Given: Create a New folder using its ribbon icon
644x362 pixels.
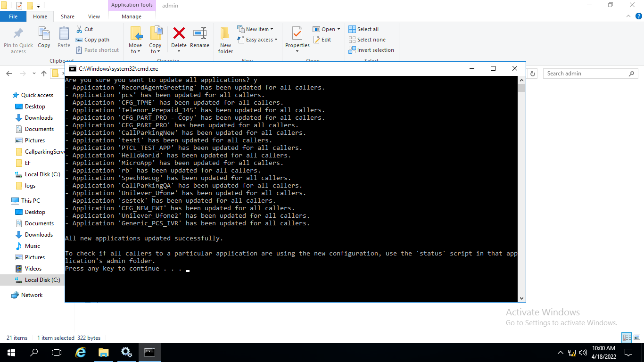Looking at the screenshot, I should click(x=225, y=38).
